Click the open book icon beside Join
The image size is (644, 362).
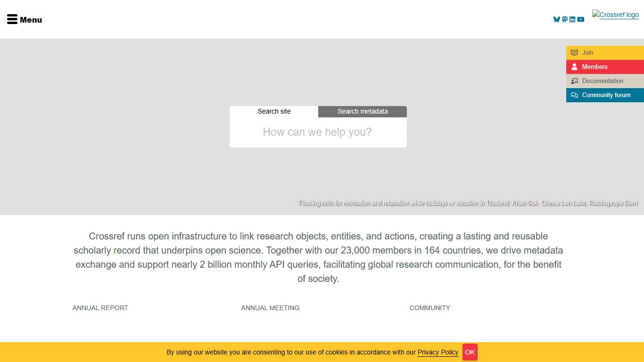point(574,53)
